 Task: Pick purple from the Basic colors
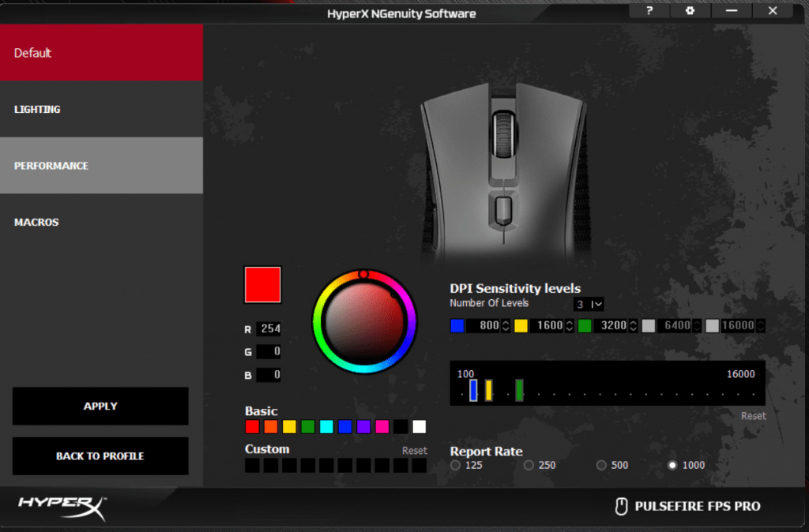pyautogui.click(x=363, y=427)
